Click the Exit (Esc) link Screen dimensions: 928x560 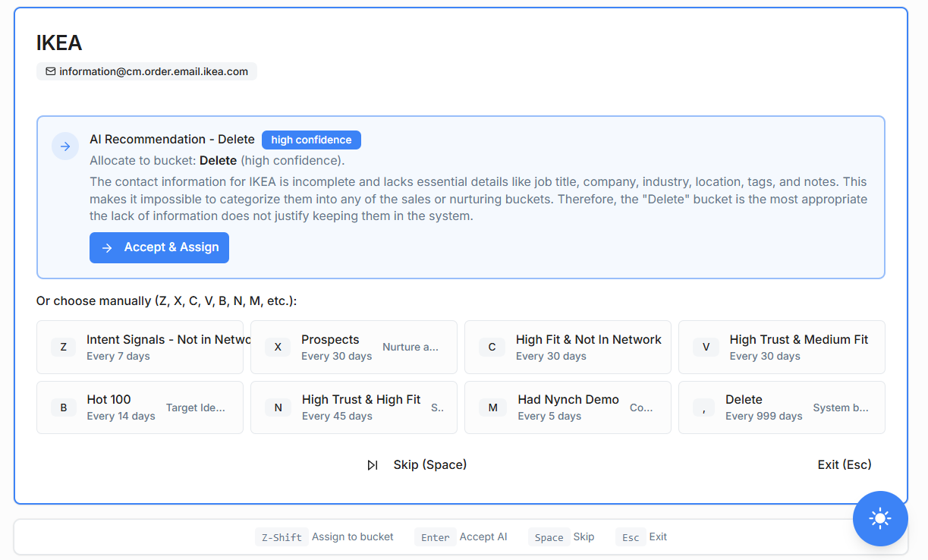pos(844,464)
